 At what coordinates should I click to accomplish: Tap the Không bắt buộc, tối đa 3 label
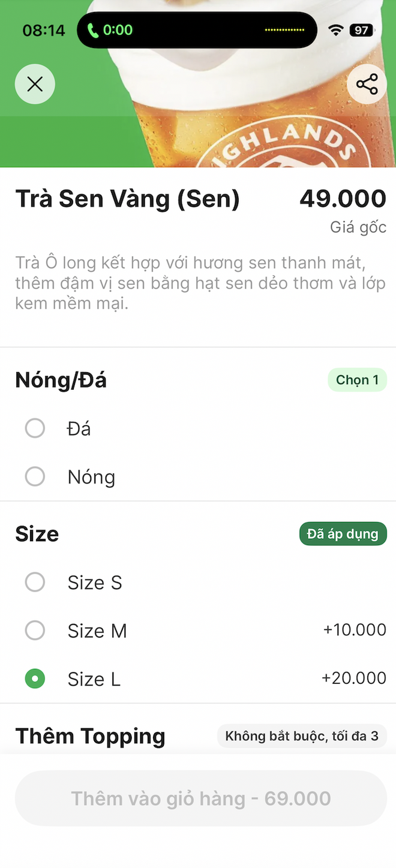pyautogui.click(x=302, y=735)
